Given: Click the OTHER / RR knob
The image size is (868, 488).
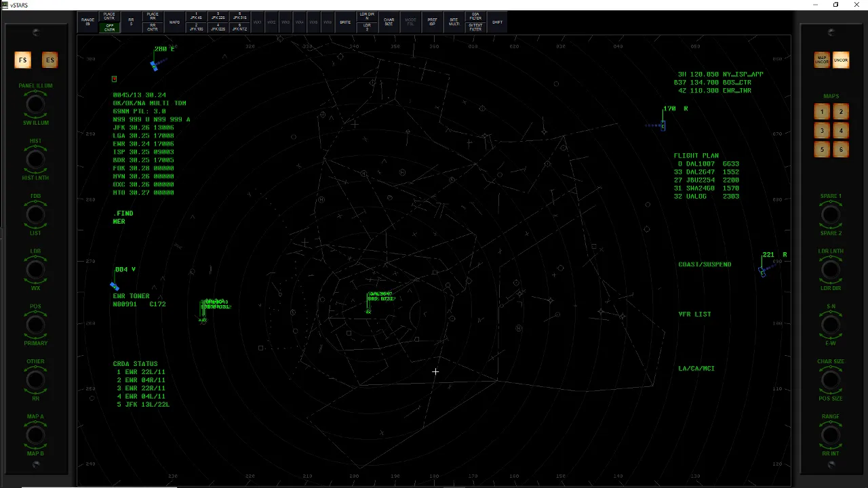Looking at the screenshot, I should point(35,380).
